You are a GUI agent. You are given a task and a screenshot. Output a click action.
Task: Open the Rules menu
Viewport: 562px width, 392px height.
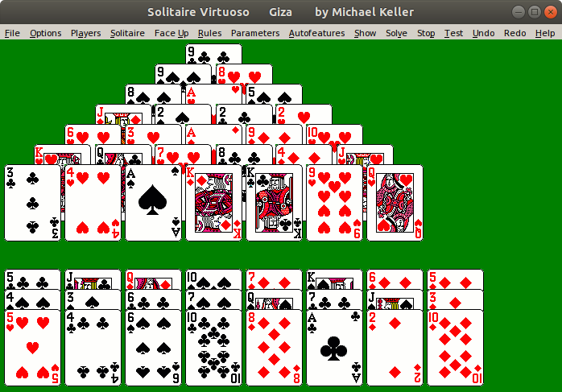point(209,33)
